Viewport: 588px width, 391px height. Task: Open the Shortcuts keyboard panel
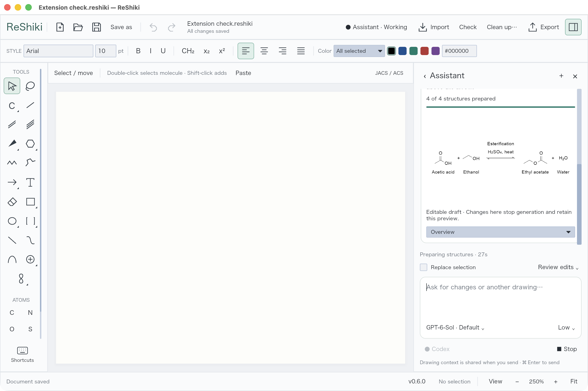click(x=22, y=355)
